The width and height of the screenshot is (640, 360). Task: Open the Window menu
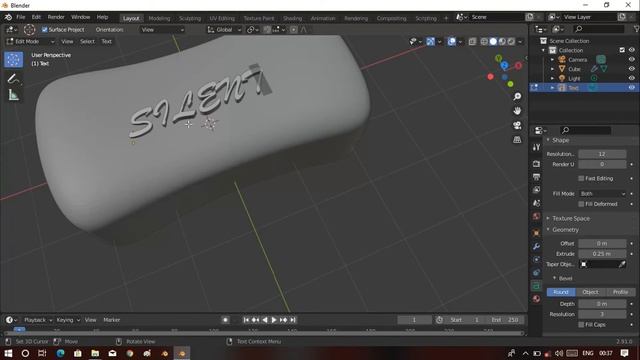80,17
